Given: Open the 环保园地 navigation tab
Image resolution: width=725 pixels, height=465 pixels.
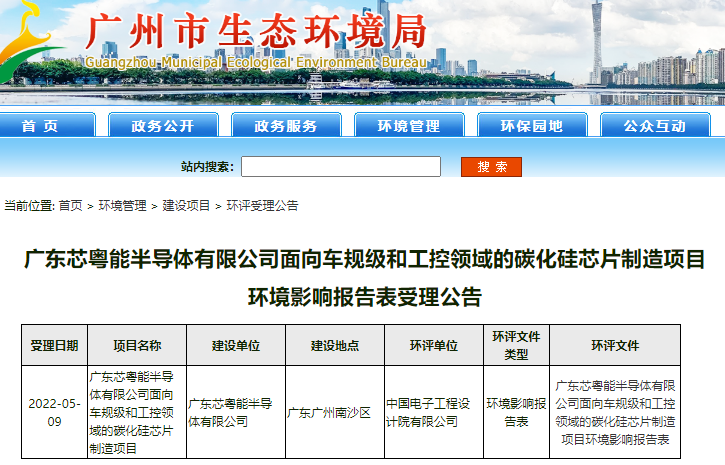Looking at the screenshot, I should point(532,125).
